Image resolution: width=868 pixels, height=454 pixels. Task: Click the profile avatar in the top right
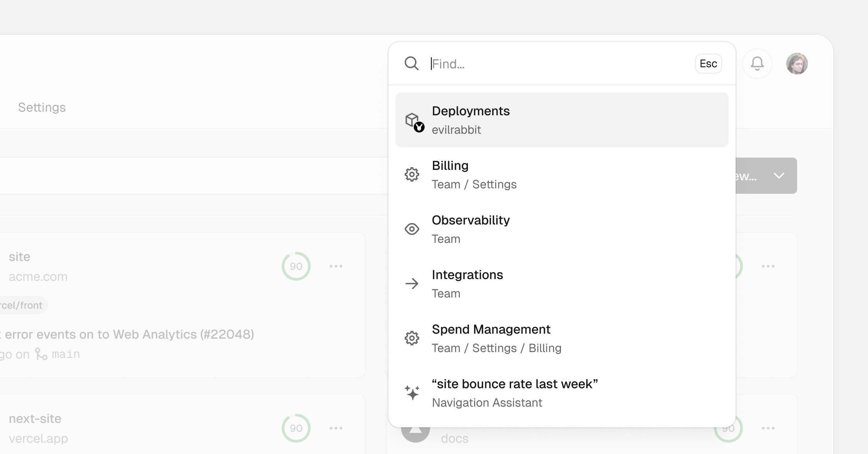tap(797, 64)
